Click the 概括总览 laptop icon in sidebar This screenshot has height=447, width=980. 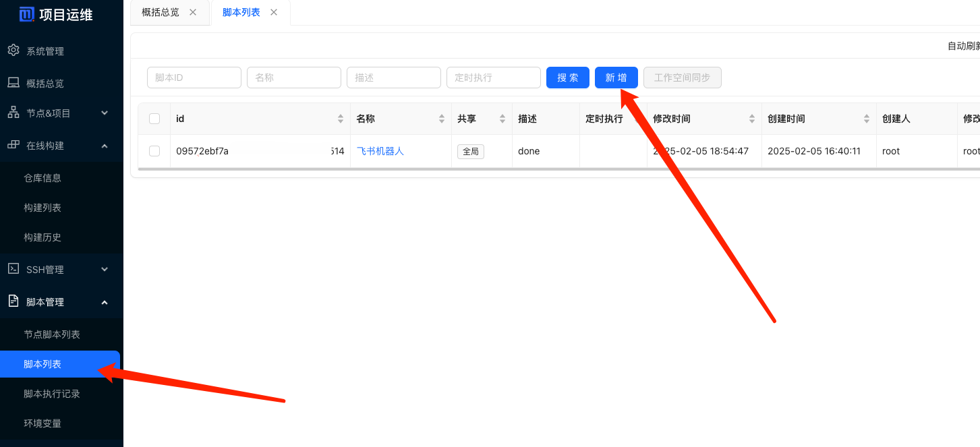(13, 83)
